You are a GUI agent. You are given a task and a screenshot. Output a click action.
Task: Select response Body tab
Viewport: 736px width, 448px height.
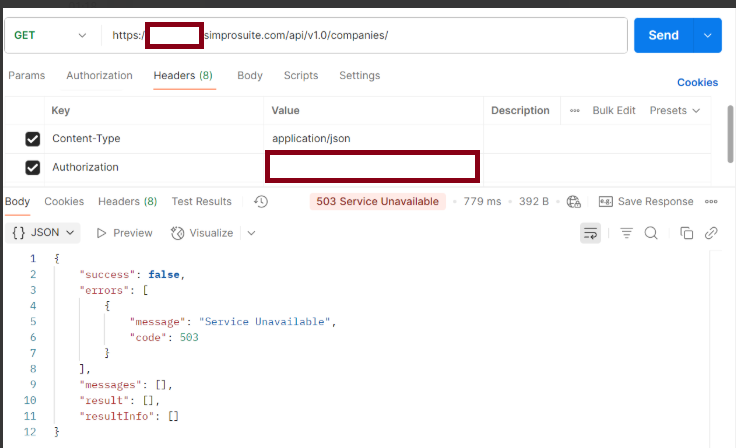coord(17,201)
